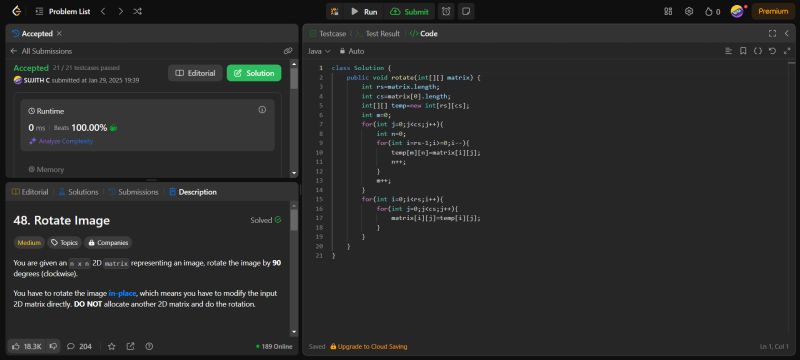Viewport: 800px width, 360px height.
Task: Open the layout manager icon
Action: (x=668, y=11)
